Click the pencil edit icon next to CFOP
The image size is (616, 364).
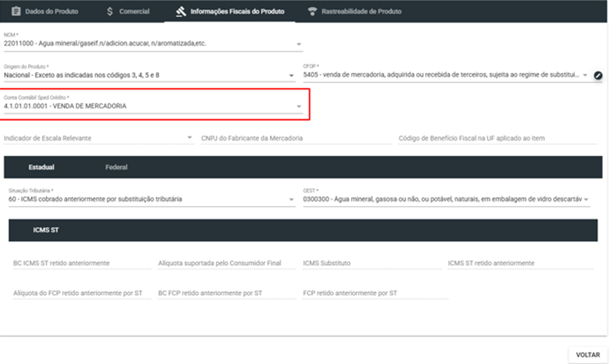[x=598, y=75]
